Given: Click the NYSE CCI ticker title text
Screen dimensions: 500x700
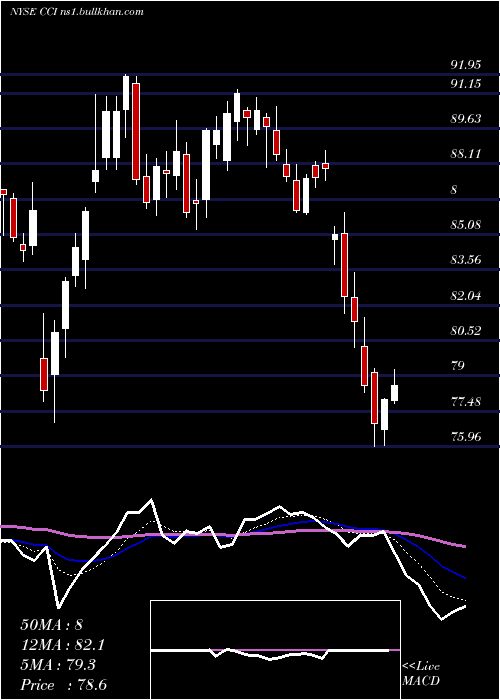Looking at the screenshot, I should 76,12.
